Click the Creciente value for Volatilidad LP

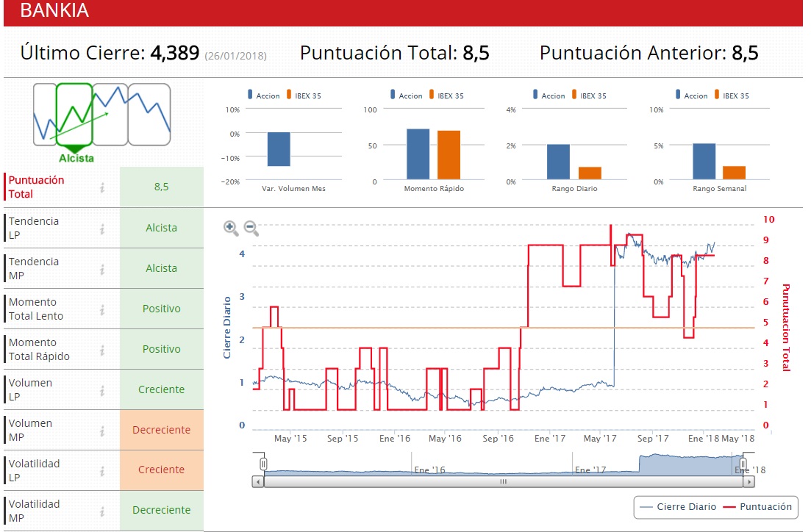click(x=161, y=470)
